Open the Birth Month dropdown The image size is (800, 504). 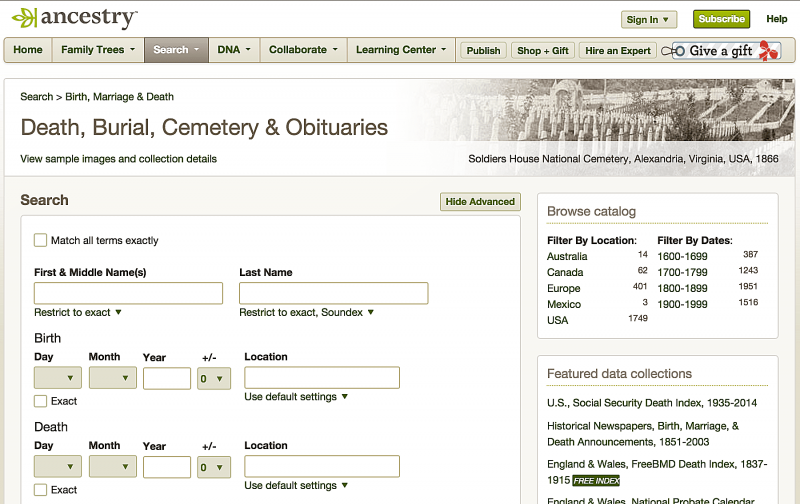click(113, 378)
